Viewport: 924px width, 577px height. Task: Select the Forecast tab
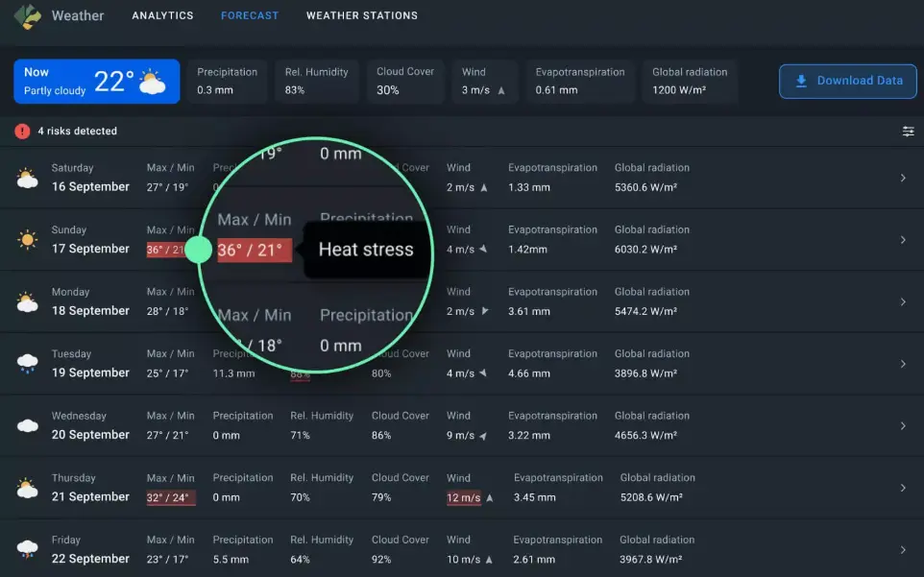pos(250,16)
